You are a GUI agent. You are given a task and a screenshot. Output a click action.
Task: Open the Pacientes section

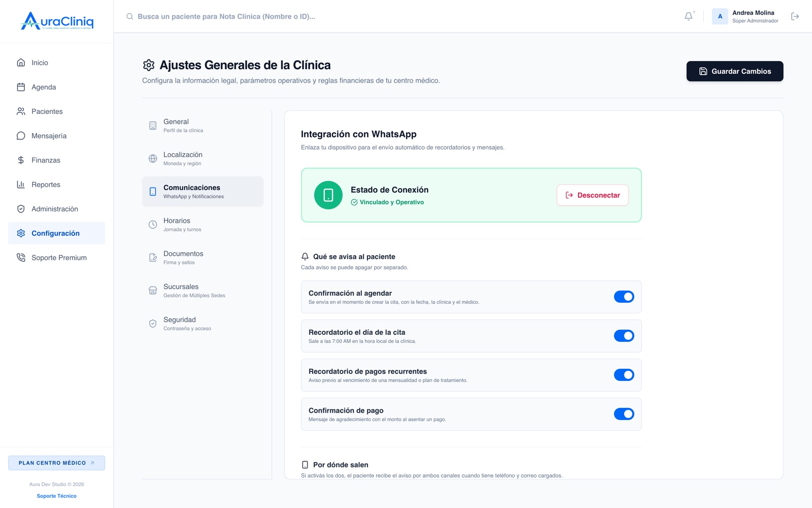(57, 111)
